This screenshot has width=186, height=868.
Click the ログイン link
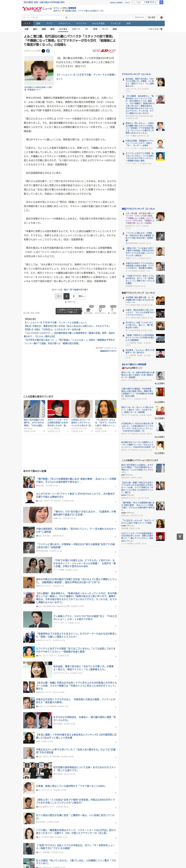[x=57, y=11]
